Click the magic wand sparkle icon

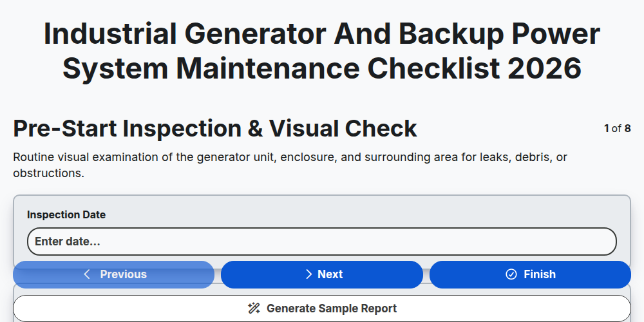click(x=254, y=308)
